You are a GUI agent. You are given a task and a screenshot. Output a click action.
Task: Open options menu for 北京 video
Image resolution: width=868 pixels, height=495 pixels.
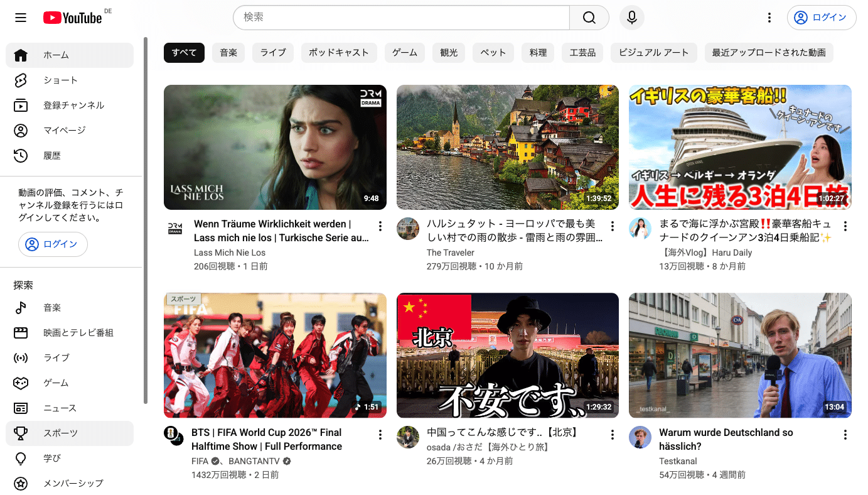click(613, 435)
